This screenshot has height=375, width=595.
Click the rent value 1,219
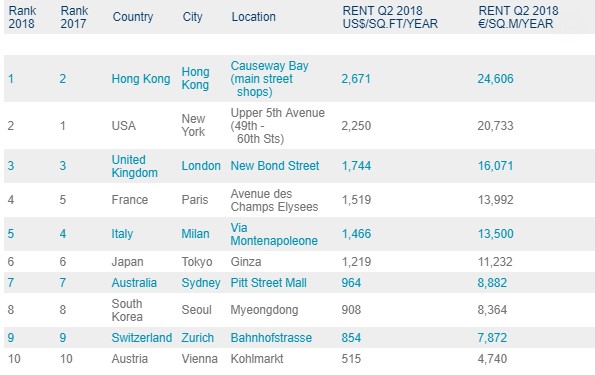click(x=356, y=262)
